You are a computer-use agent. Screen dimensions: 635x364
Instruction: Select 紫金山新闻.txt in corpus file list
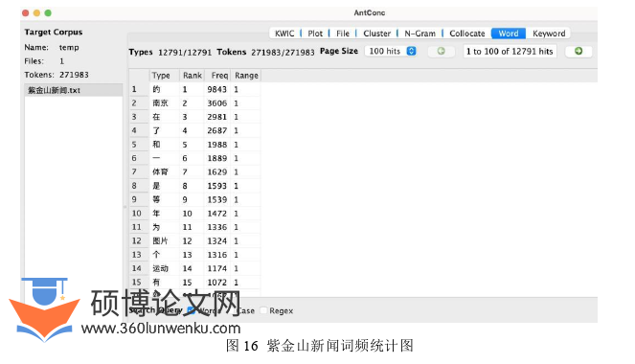coord(74,90)
